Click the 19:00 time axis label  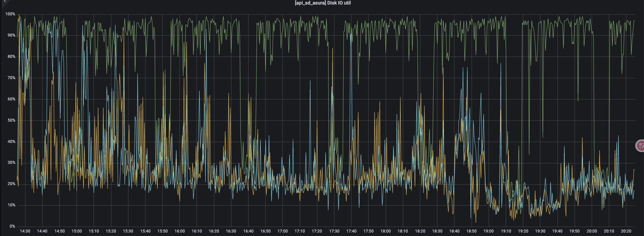click(x=489, y=231)
